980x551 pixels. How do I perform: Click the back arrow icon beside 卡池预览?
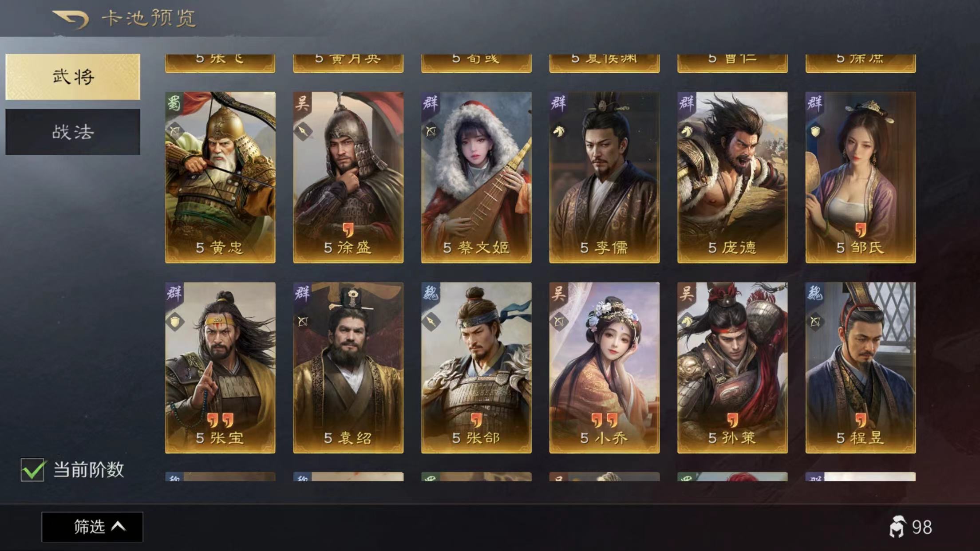click(71, 19)
